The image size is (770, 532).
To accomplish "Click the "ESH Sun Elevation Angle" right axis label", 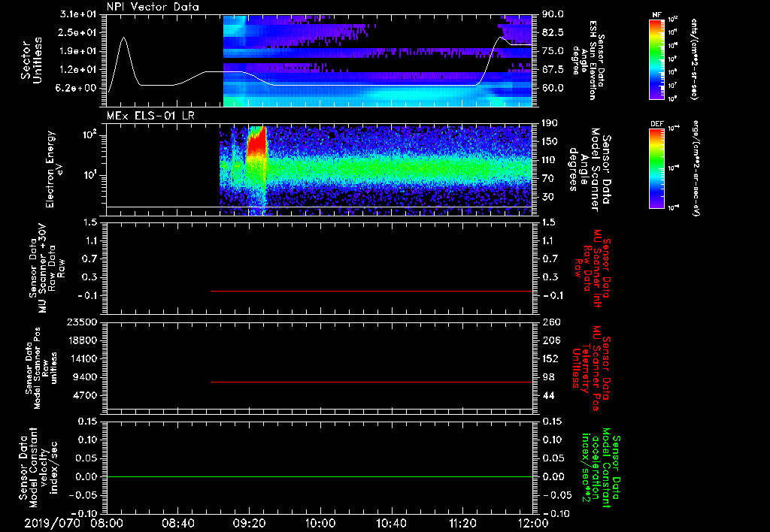I will [x=588, y=60].
